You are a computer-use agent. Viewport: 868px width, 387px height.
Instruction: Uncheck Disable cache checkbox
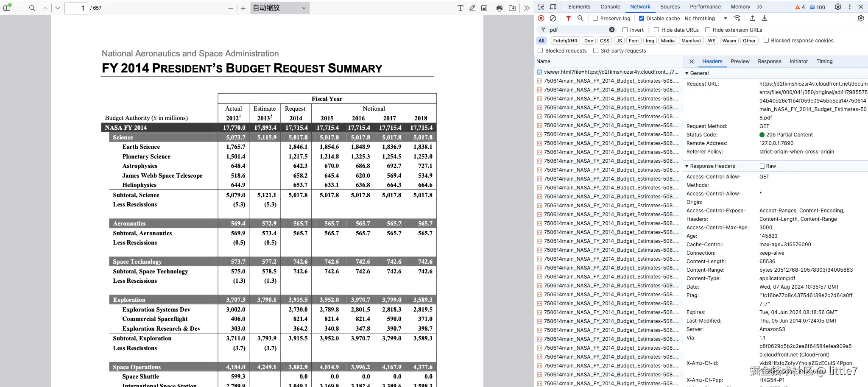(x=642, y=18)
